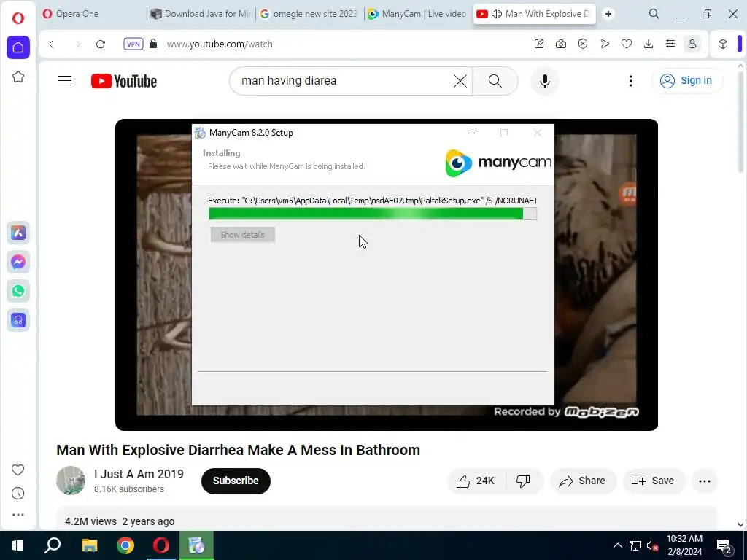Open File Explorer from taskbar
The height and width of the screenshot is (560, 747).
[89, 545]
